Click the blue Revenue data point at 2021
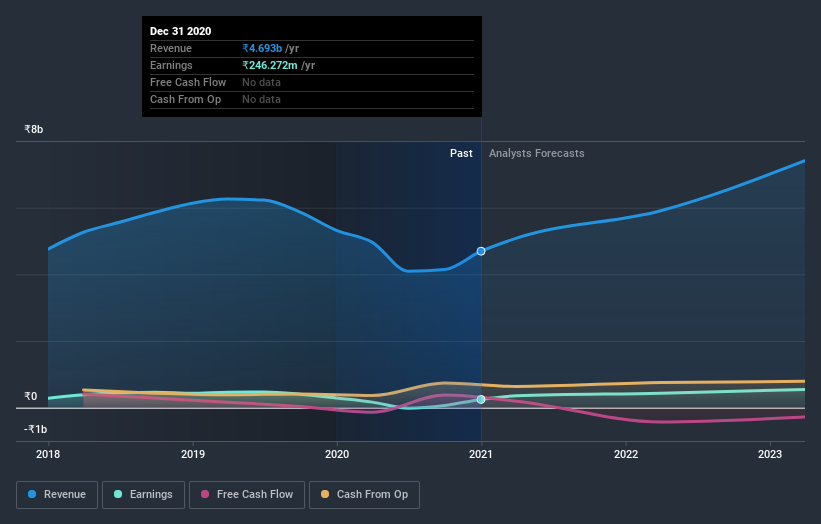Screen dimensions: 821x524 point(481,251)
